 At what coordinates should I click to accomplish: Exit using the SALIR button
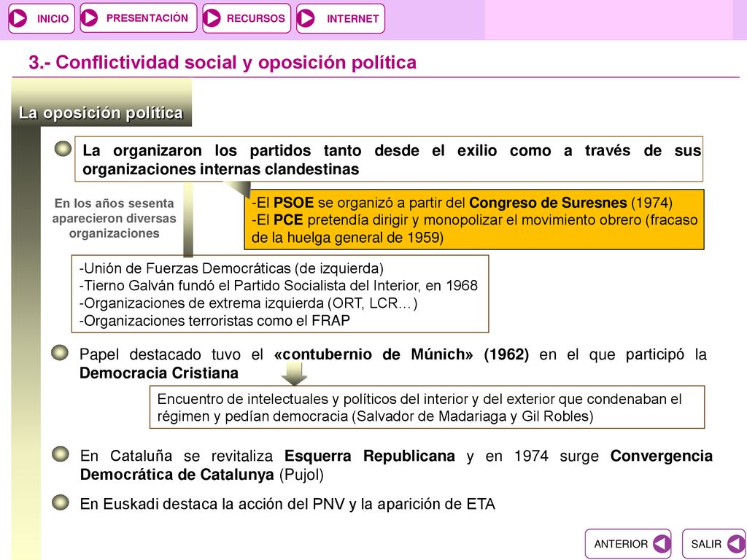point(714,543)
